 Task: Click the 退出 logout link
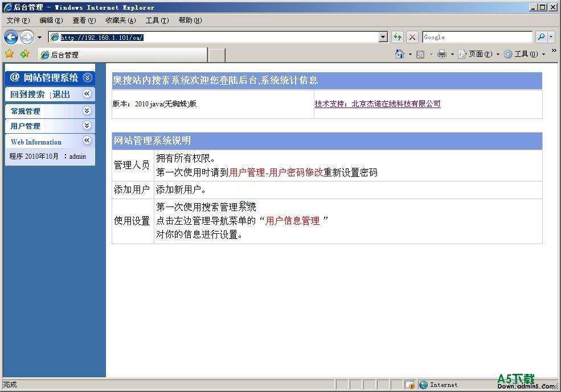[61, 94]
